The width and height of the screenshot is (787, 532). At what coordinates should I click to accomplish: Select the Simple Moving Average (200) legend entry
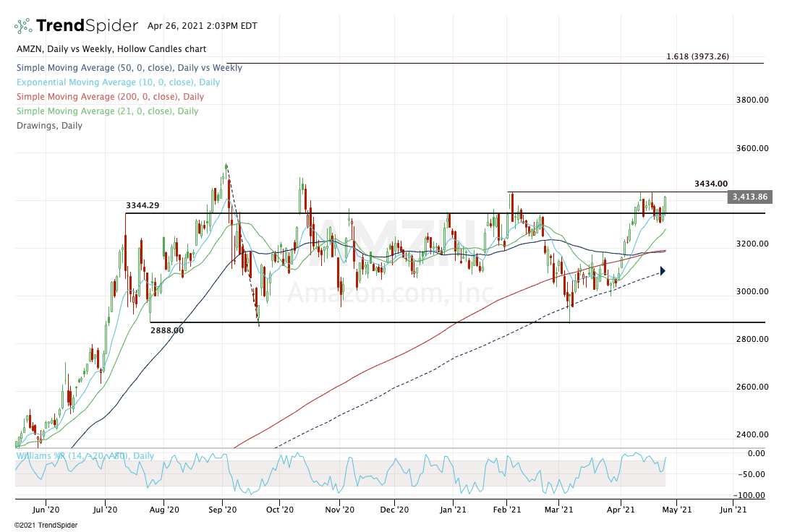(x=111, y=97)
